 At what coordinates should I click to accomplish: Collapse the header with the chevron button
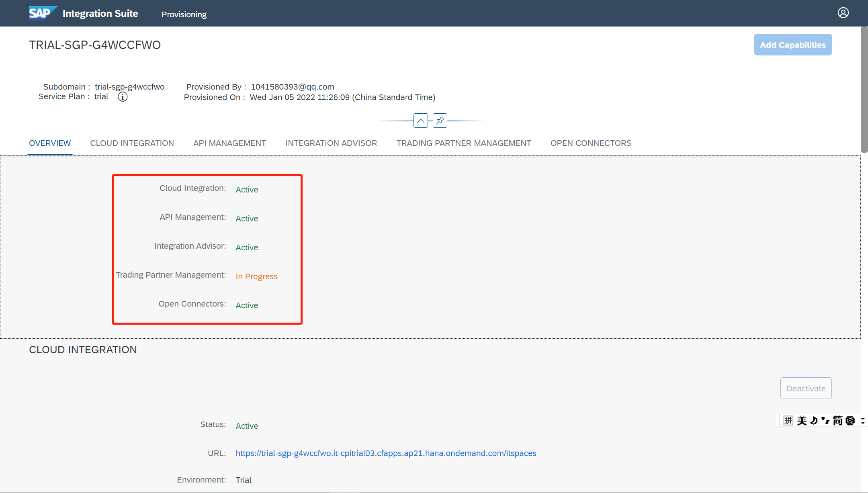point(420,121)
